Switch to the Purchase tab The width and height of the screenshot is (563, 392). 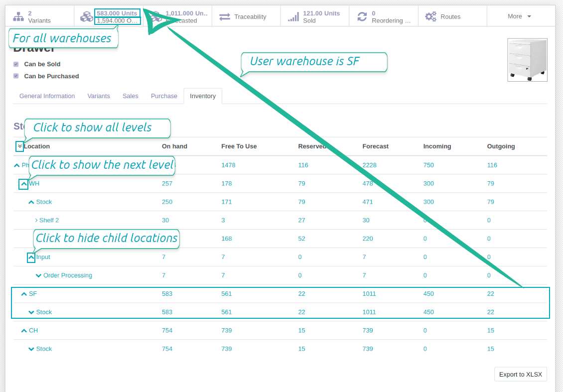point(164,96)
